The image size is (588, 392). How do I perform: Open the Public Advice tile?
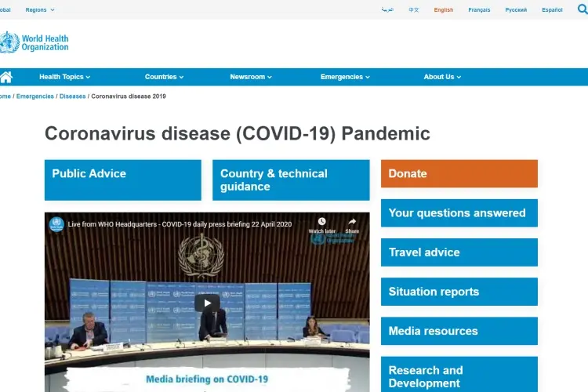pos(122,180)
